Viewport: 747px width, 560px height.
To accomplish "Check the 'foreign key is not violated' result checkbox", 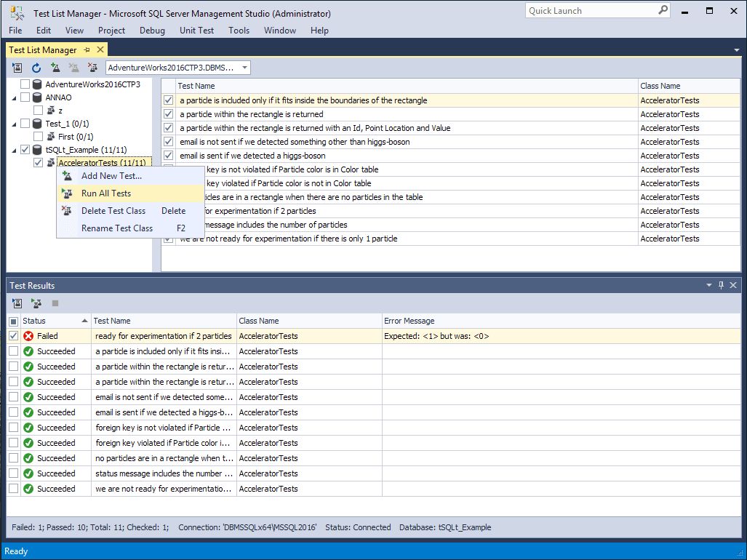I will (x=13, y=428).
